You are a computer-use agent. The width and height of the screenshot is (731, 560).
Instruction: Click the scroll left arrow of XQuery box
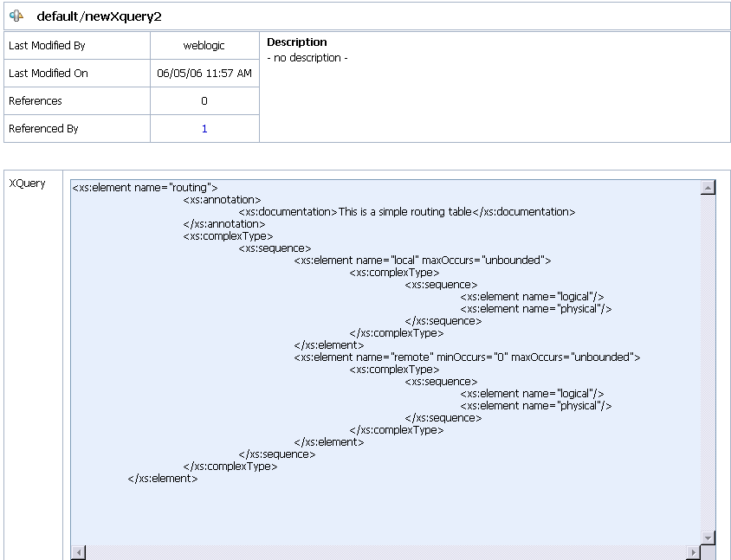pos(78,552)
